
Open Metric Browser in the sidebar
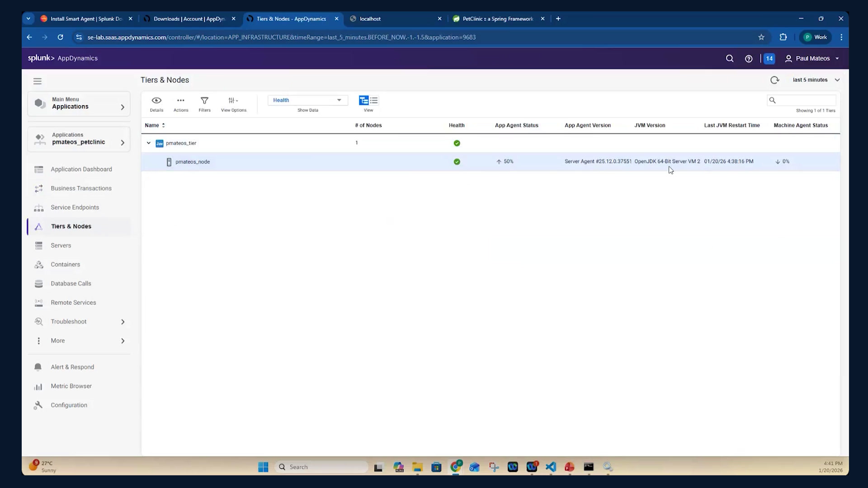click(71, 386)
